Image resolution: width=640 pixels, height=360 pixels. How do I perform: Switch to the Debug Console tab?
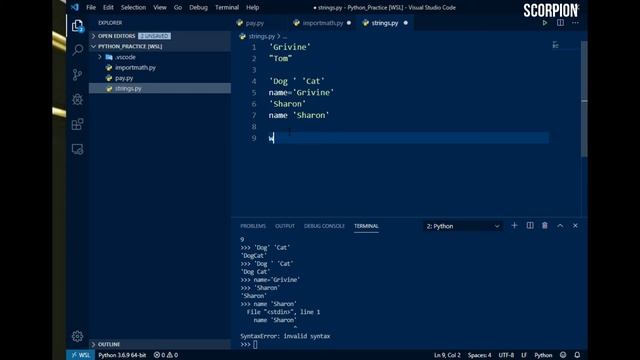(x=324, y=226)
